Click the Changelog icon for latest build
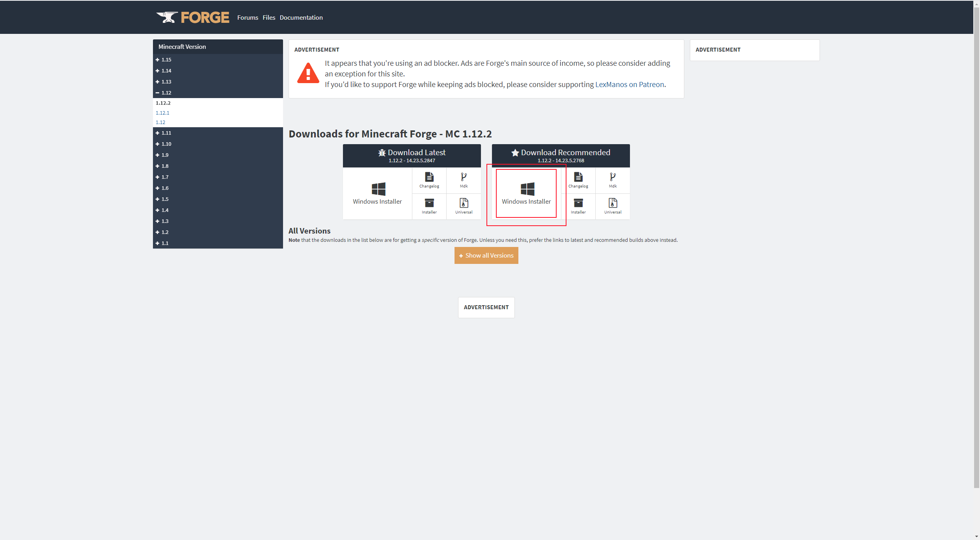Screen dimensions: 980x540 tap(429, 180)
